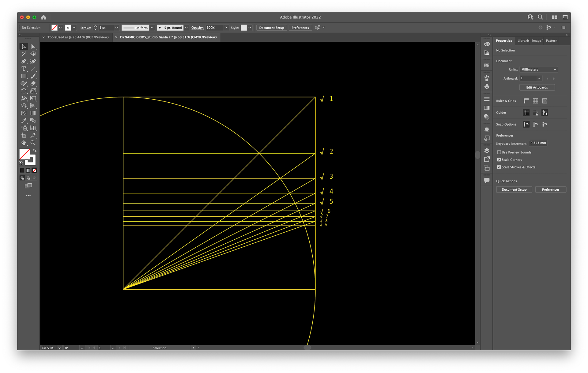Uncheck Scale Corners option
588x373 pixels.
click(x=499, y=160)
